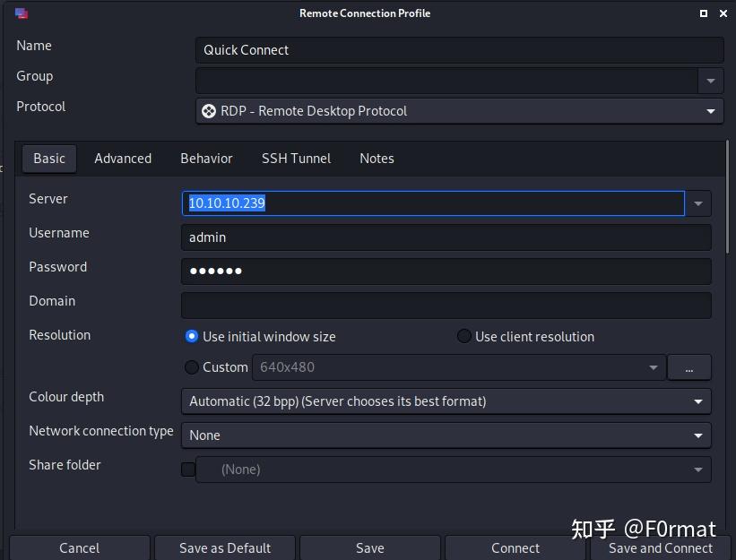Expand the custom resolution list
Image resolution: width=736 pixels, height=560 pixels.
(654, 367)
